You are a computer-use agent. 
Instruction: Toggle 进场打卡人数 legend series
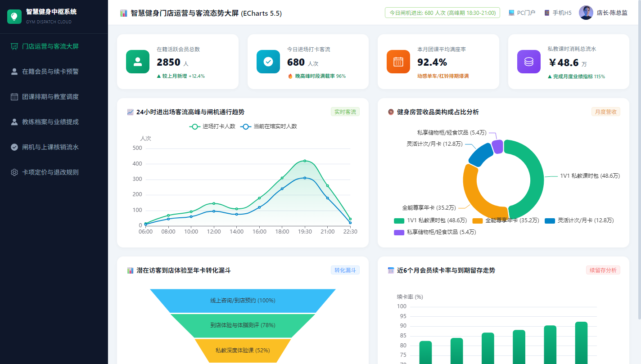coord(212,127)
